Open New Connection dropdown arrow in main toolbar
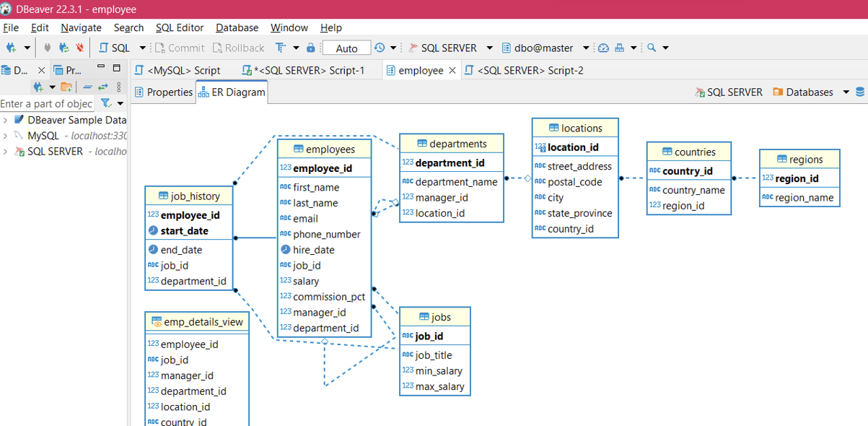 coord(27,48)
